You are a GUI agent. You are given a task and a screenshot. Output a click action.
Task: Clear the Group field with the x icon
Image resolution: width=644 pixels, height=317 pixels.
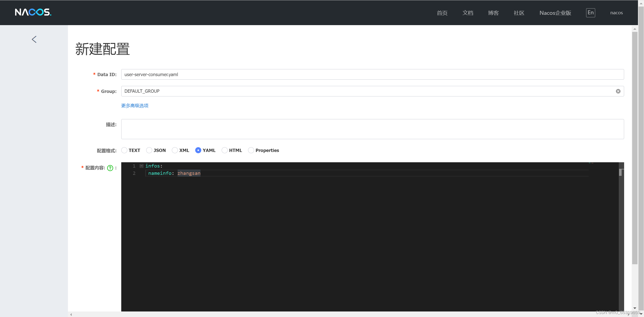(618, 91)
